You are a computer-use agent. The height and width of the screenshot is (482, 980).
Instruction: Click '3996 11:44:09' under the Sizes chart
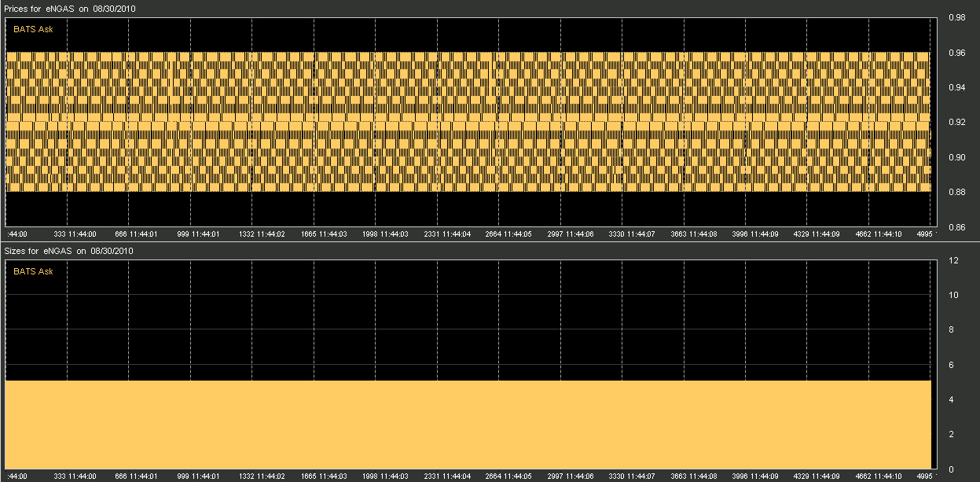[754, 476]
